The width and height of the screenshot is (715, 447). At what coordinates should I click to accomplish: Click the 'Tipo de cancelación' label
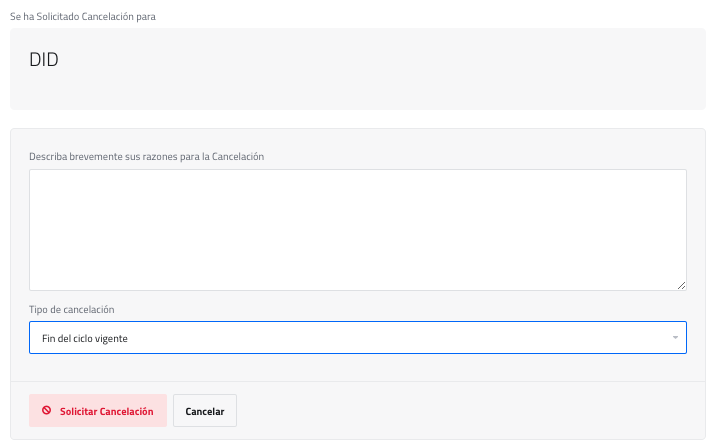click(78, 309)
